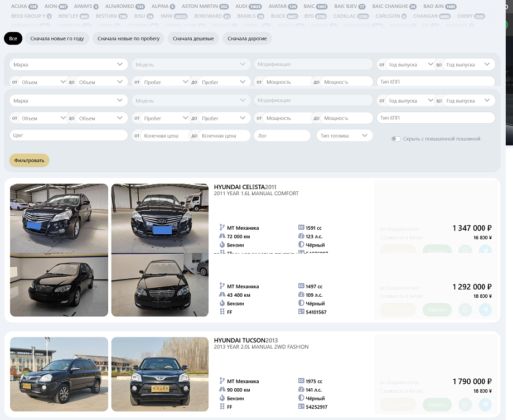The image size is (513, 420).
Task: Open the 'HYUNDAI TUCSON2013' listing title
Action: pyautogui.click(x=246, y=340)
